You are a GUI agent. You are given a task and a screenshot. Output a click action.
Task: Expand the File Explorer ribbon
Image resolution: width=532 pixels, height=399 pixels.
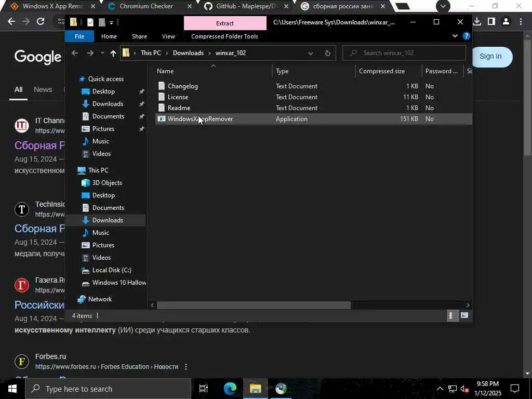pos(455,36)
